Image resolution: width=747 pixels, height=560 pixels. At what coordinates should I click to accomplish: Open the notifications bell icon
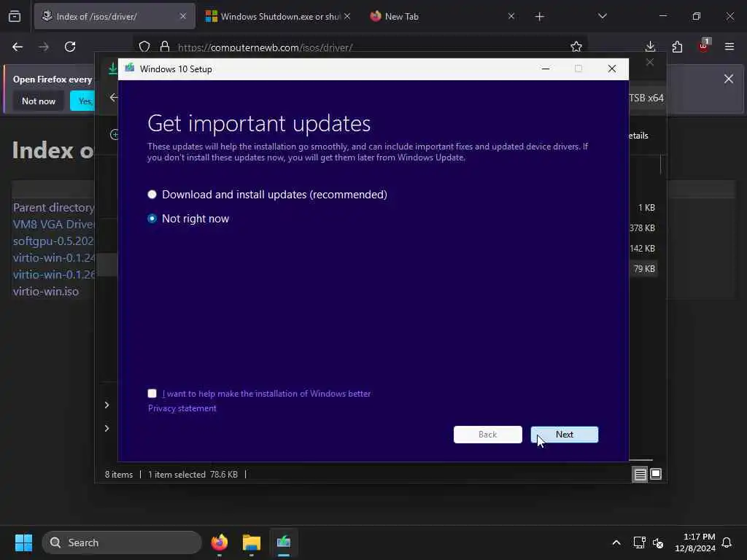[x=727, y=542]
